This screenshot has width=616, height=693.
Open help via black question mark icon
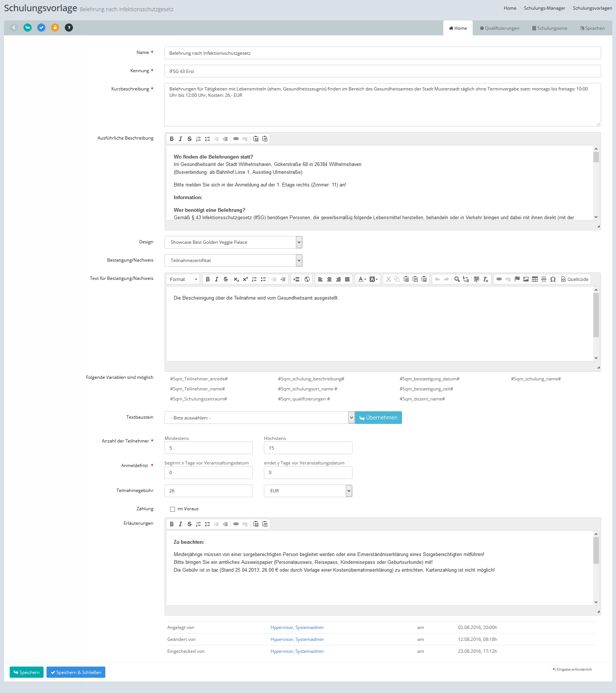[69, 28]
